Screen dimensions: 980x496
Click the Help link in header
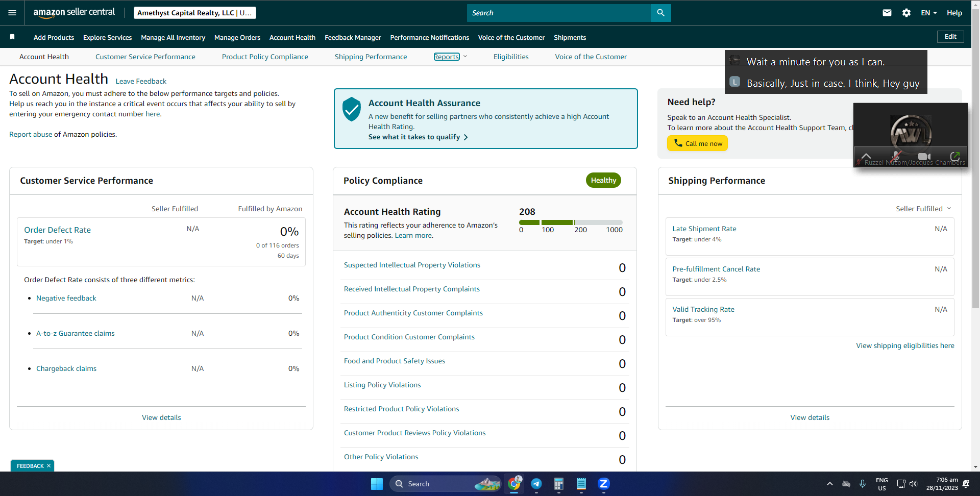[954, 13]
